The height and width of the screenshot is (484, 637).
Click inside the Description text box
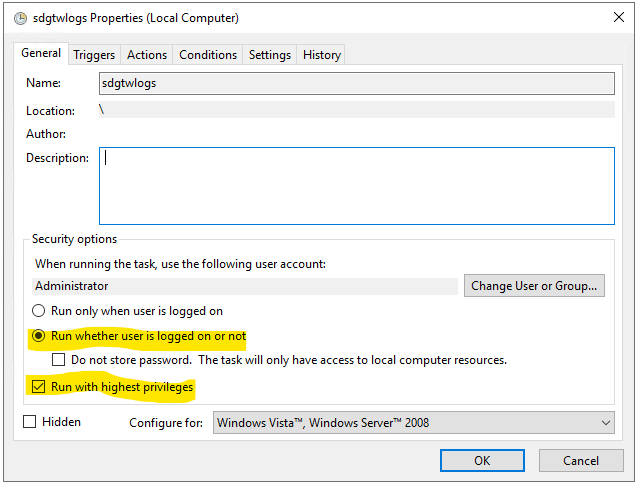coord(356,186)
